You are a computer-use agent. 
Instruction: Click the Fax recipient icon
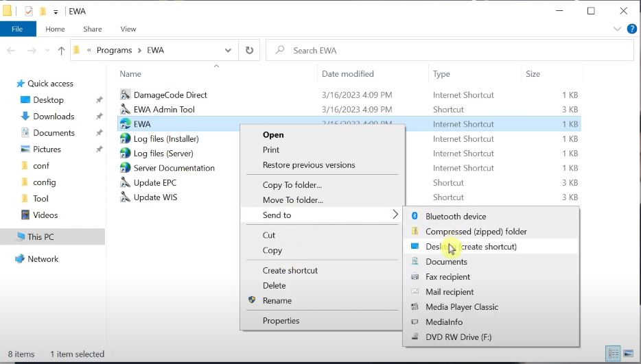tap(415, 276)
